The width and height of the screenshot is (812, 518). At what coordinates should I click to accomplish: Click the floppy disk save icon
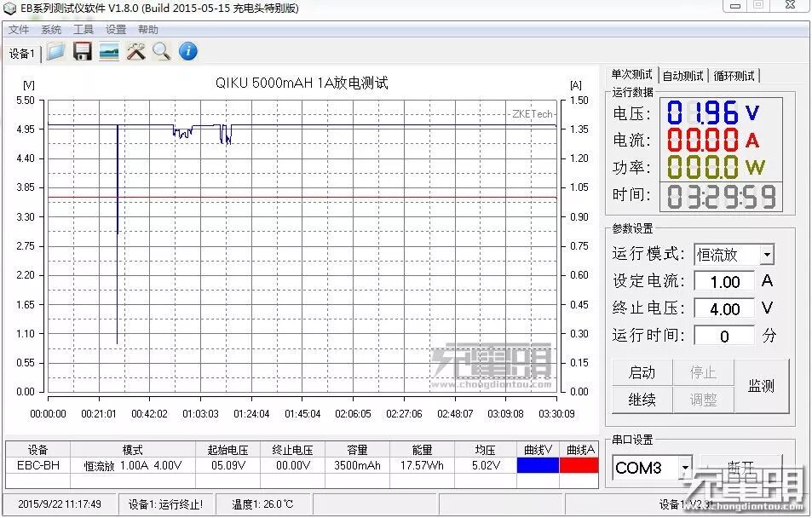[x=83, y=51]
